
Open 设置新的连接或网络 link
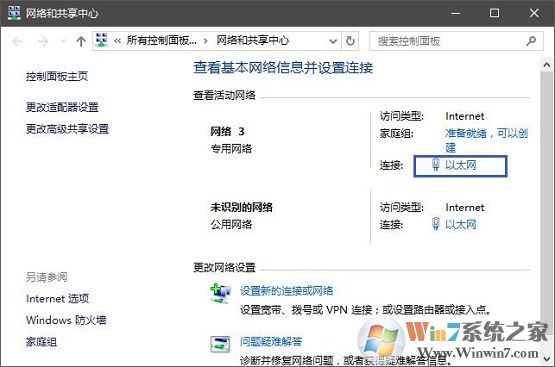point(287,291)
